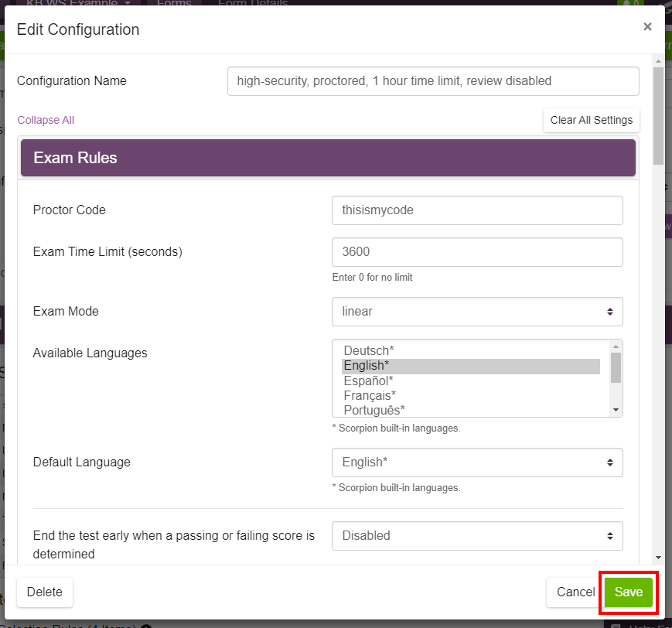Open the end test early dropdown
Viewport: 672px width, 628px height.
pos(477,536)
